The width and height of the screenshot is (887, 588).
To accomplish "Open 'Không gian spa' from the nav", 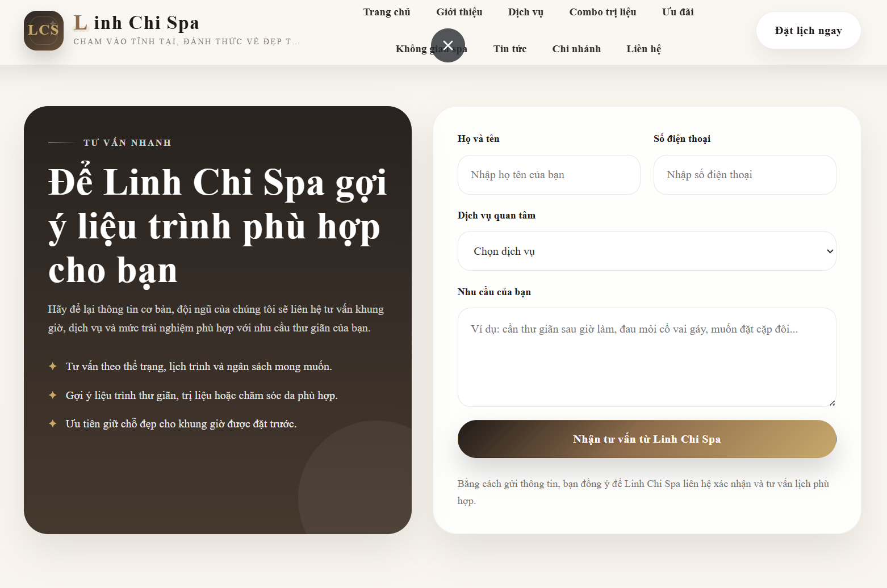I will point(430,49).
